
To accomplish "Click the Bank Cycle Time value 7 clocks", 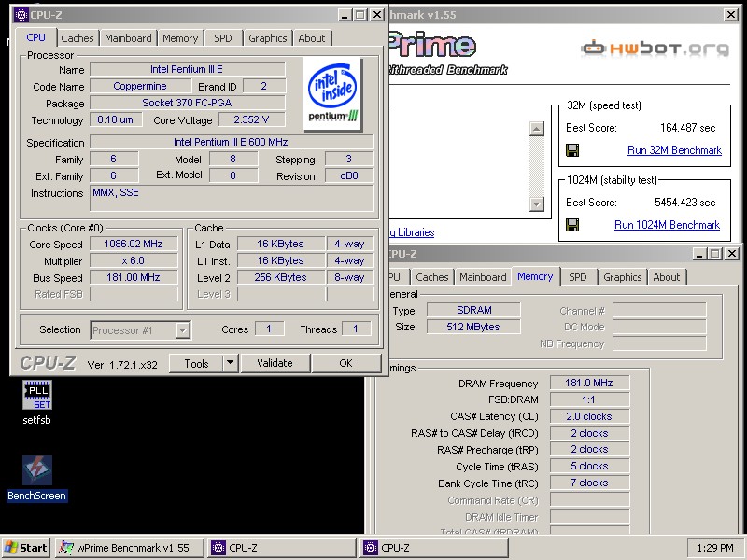I will [x=589, y=483].
